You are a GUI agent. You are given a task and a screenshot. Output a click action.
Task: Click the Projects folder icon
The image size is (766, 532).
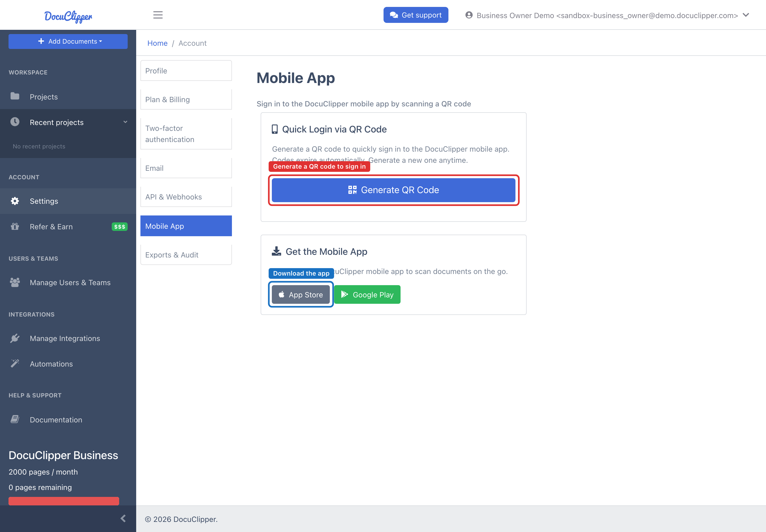click(15, 96)
